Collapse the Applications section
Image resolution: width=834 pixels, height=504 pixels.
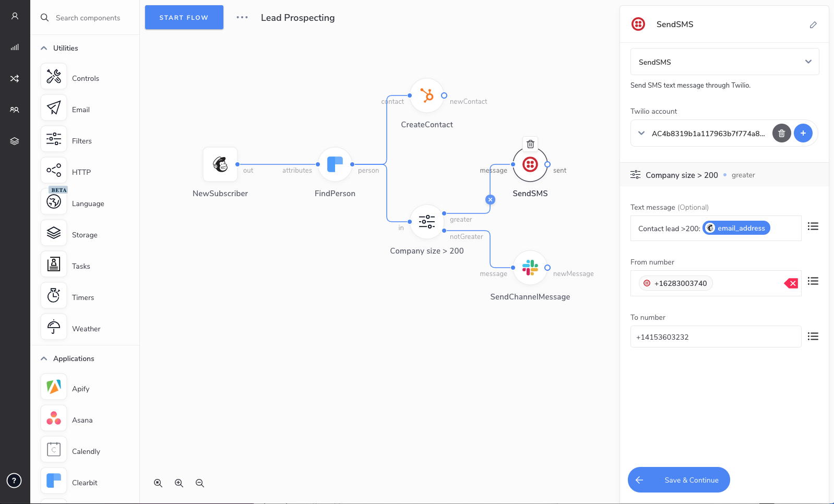point(44,358)
